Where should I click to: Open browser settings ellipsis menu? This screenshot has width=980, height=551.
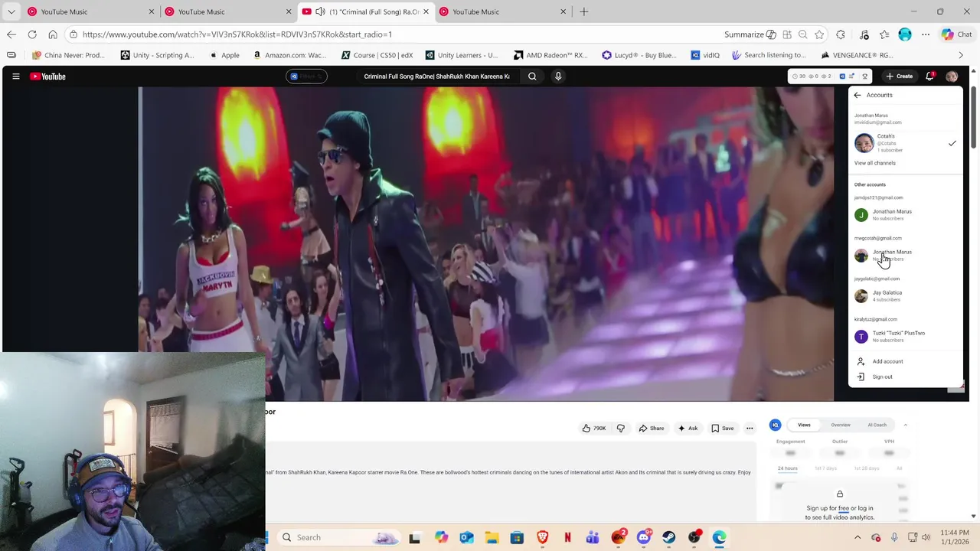pos(926,34)
